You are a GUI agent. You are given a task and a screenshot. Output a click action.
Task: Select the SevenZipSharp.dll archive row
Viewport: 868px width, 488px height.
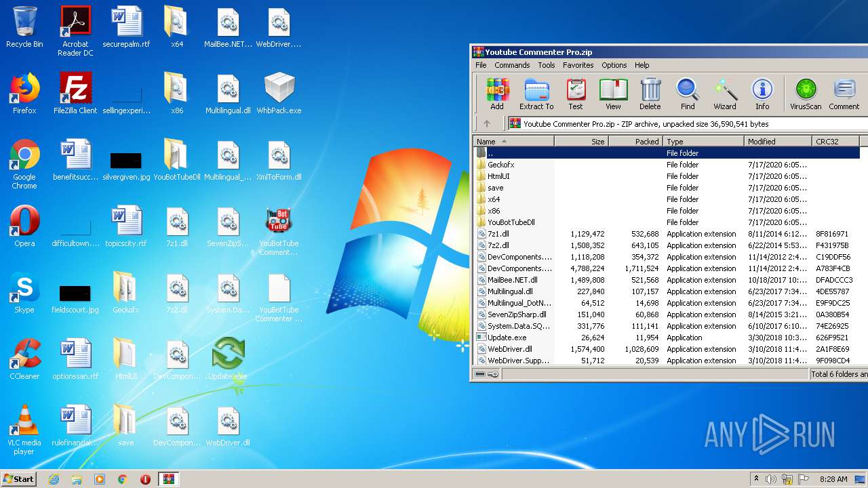click(x=667, y=314)
